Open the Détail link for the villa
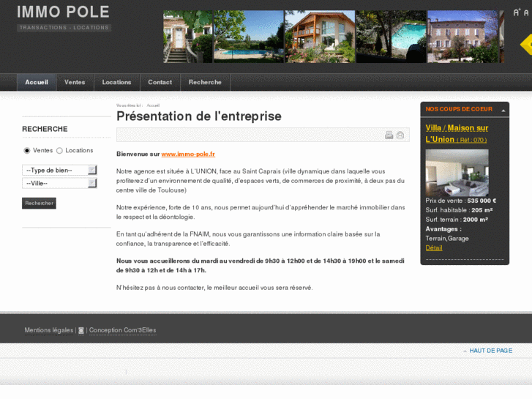 tap(434, 247)
